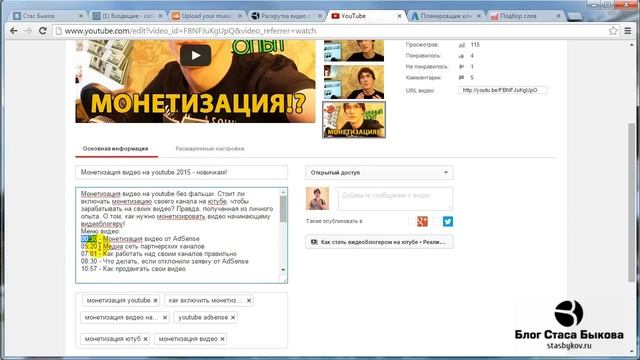The width and height of the screenshot is (640, 360).
Task: Play the video preview
Action: (196, 55)
